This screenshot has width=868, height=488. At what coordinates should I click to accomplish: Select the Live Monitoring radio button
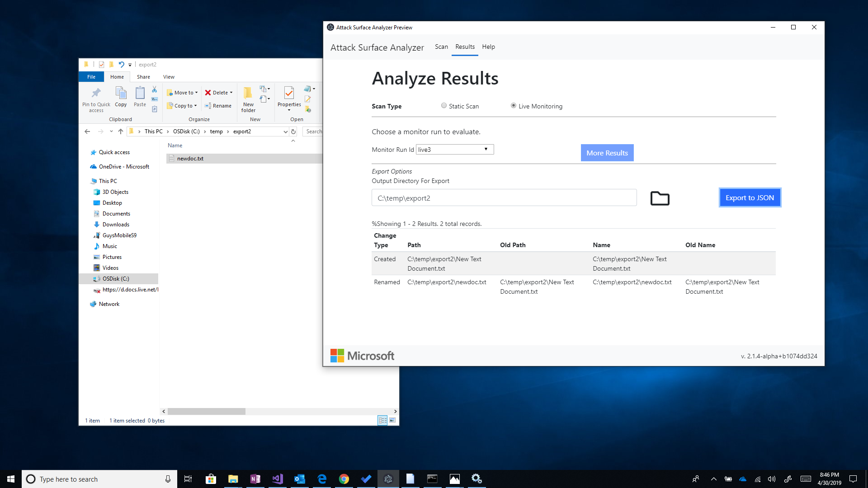coord(513,105)
